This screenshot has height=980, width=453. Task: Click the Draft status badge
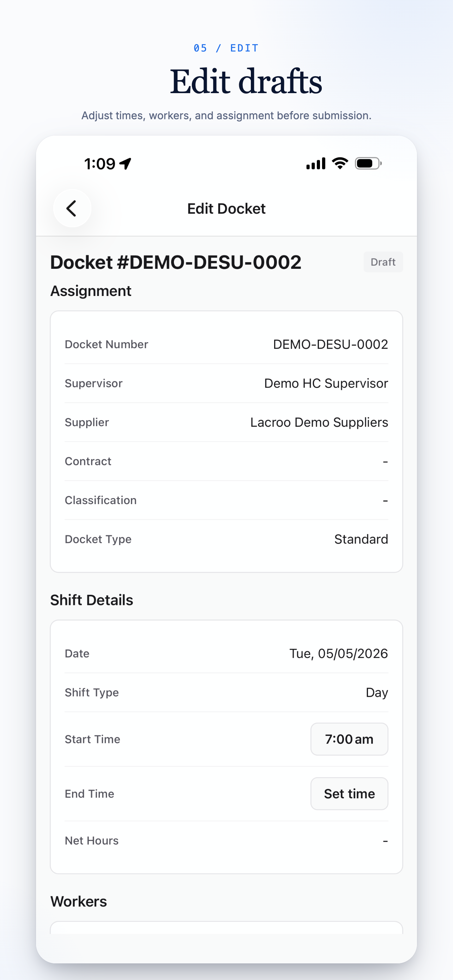pyautogui.click(x=383, y=262)
